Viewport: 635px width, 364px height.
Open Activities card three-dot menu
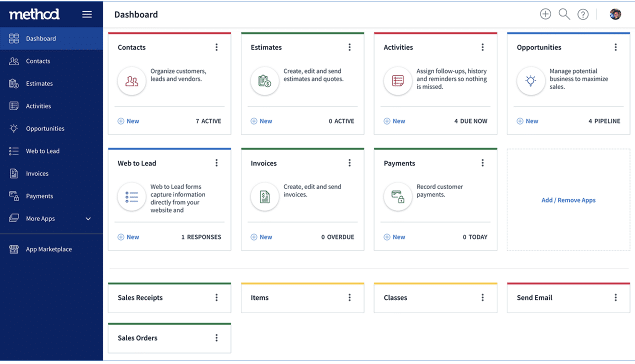coord(483,47)
